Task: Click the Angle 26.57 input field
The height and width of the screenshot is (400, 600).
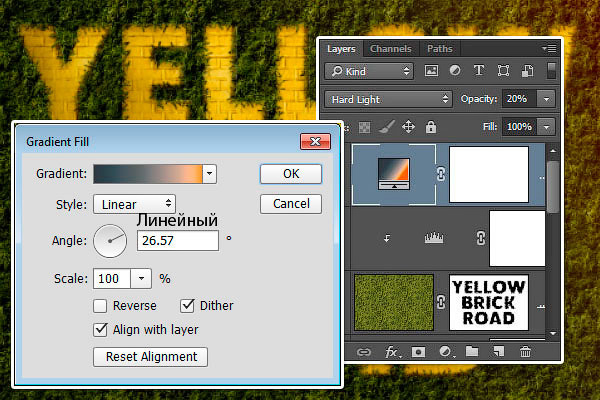Action: tap(178, 241)
